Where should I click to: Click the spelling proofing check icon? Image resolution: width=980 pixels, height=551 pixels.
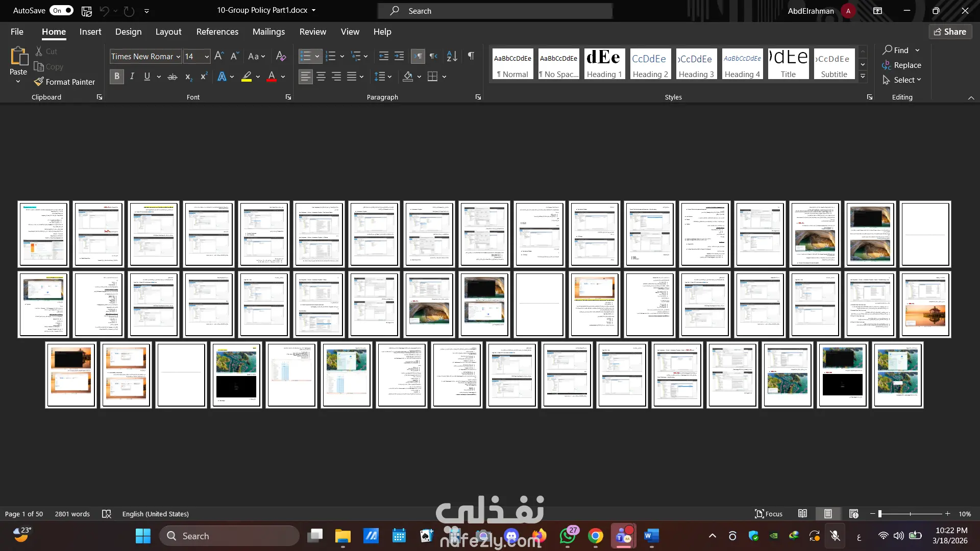point(106,514)
